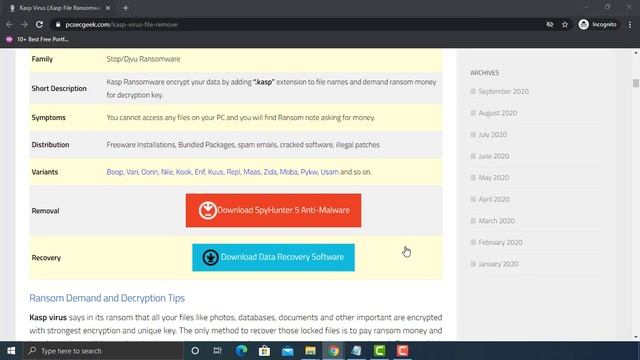Click the 'Stop/Djvu Ransomware' family value
640x360 pixels.
[x=143, y=59]
